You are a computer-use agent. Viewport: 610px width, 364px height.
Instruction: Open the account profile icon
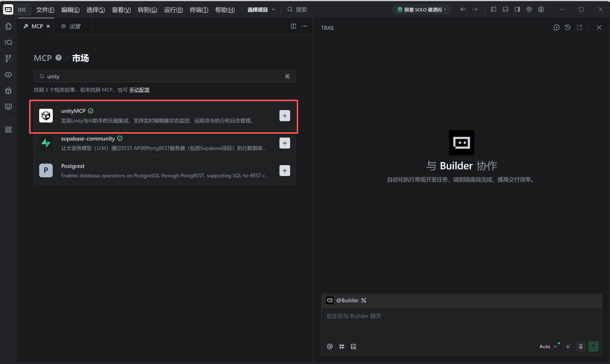(541, 9)
